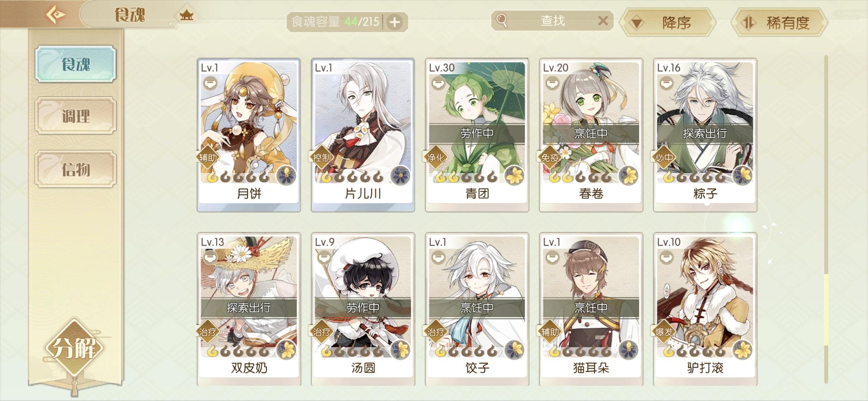Toggle the 降序 sort order
This screenshot has height=401, width=868.
tap(668, 23)
